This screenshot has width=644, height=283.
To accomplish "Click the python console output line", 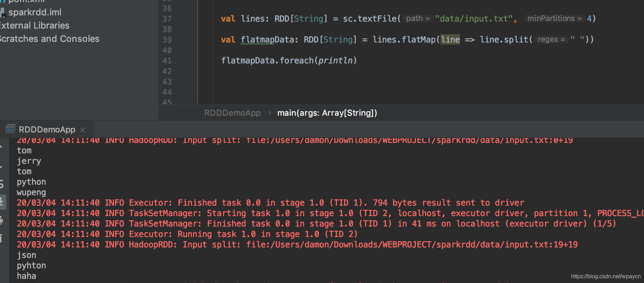I will point(31,182).
